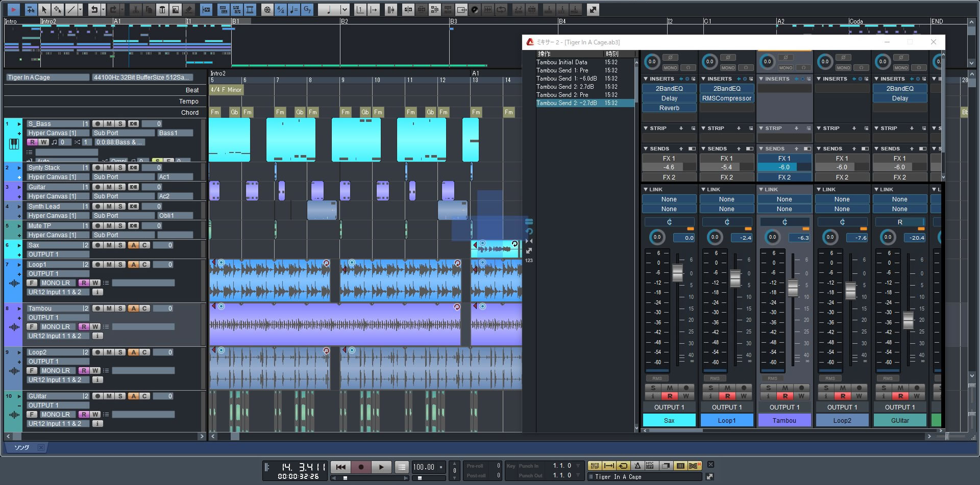Viewport: 980px width, 485px height.
Task: Click the Reverb insert on Sax channel
Action: click(x=669, y=108)
